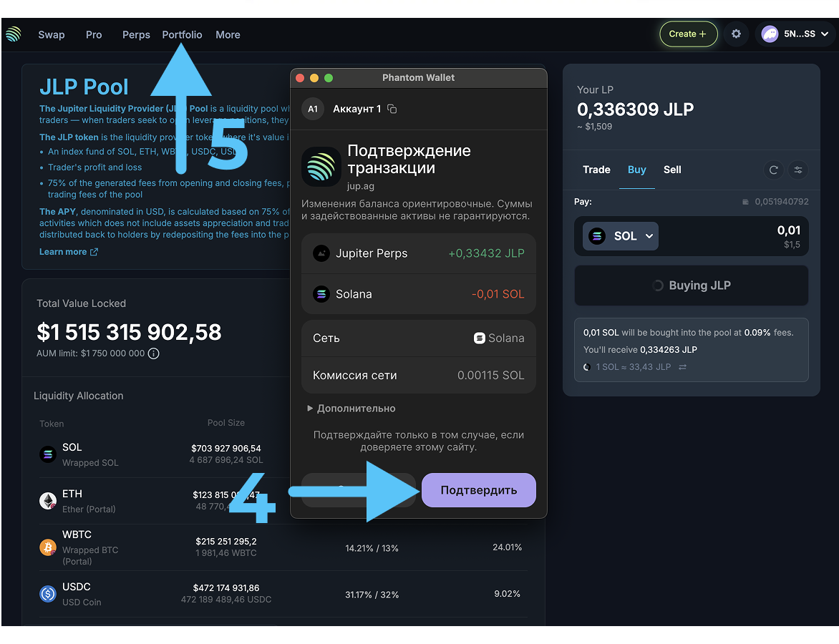The height and width of the screenshot is (644, 839).
Task: Open the slippage settings sliders icon
Action: [x=798, y=170]
